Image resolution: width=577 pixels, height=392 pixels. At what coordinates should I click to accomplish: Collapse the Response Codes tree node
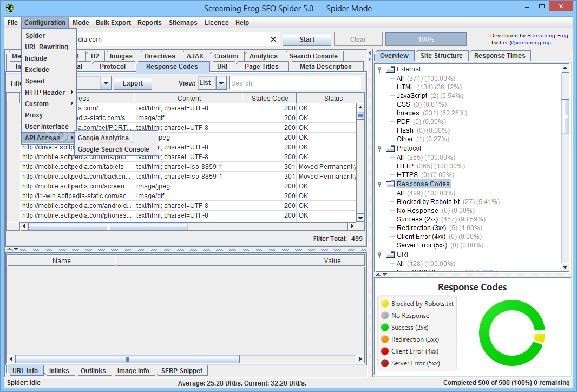click(379, 184)
